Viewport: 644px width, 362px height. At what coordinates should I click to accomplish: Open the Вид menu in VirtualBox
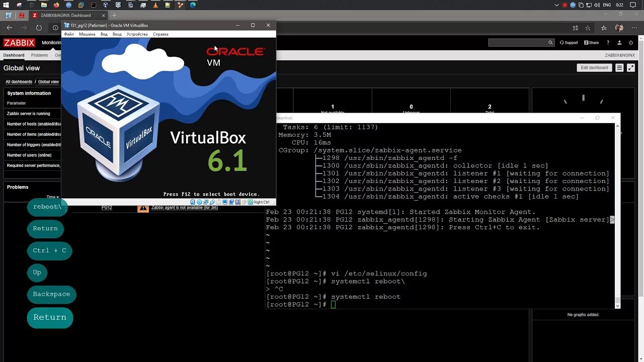coord(104,34)
